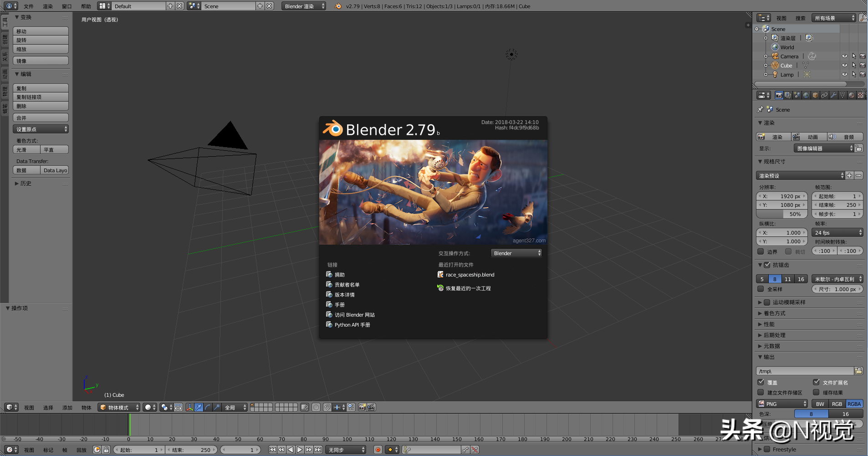868x456 pixels.
Task: Open the Object properties tab (cube icon)
Action: [x=815, y=95]
